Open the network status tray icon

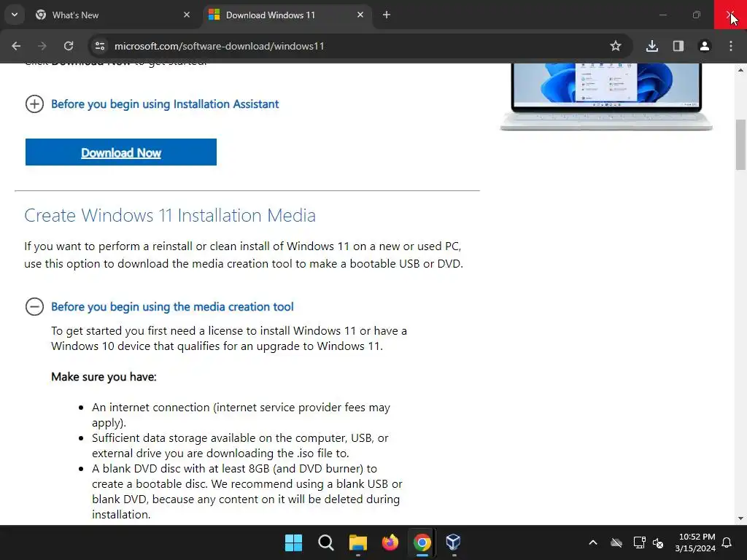639,542
